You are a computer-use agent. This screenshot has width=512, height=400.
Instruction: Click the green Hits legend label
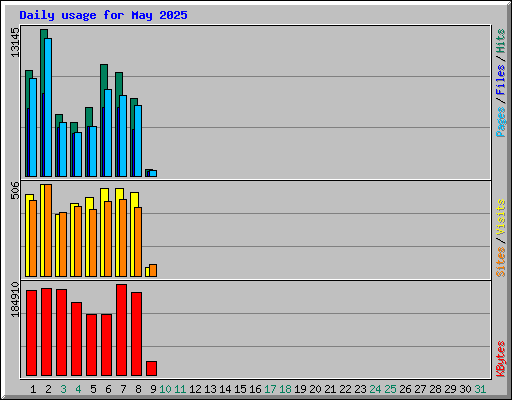[500, 41]
